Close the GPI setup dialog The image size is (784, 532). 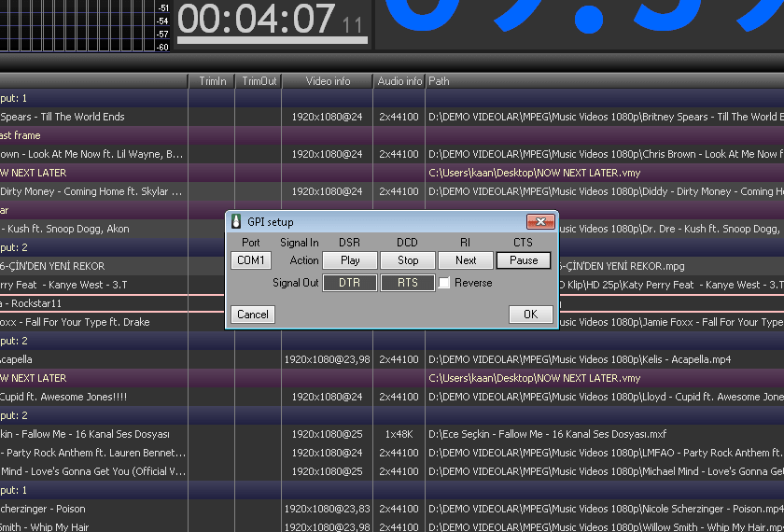click(x=540, y=222)
